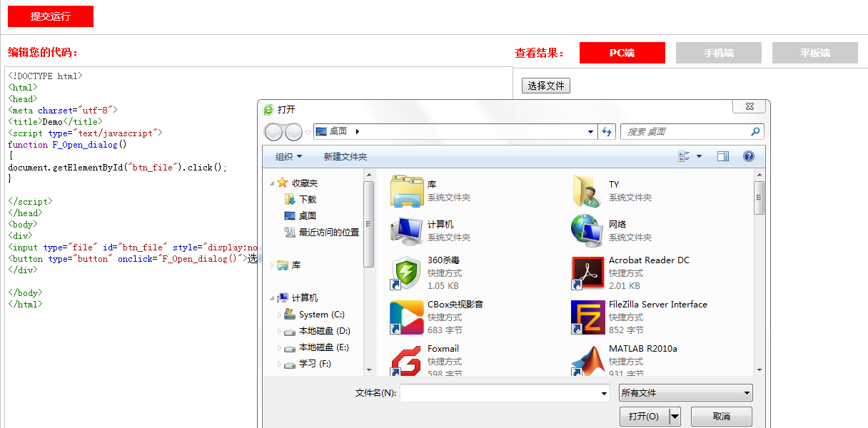Open the 组织 menu

tap(289, 156)
